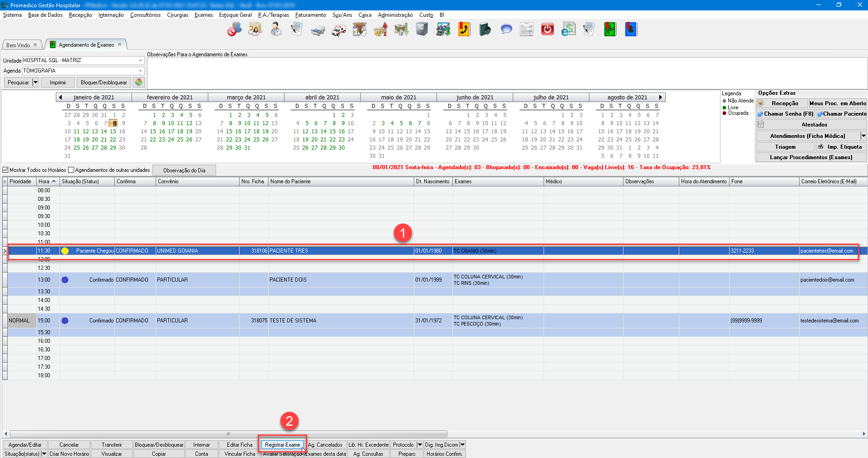Enable Agendamentos de outras unidades checkbox
The width and height of the screenshot is (868, 458).
(71, 170)
